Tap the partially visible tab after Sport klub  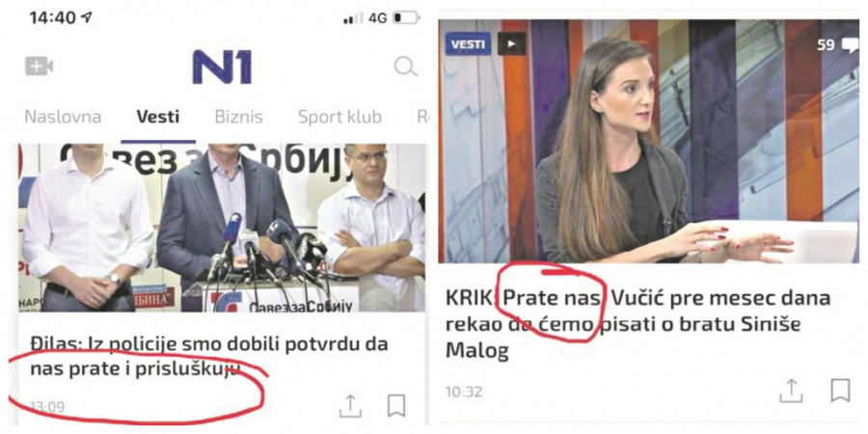423,118
